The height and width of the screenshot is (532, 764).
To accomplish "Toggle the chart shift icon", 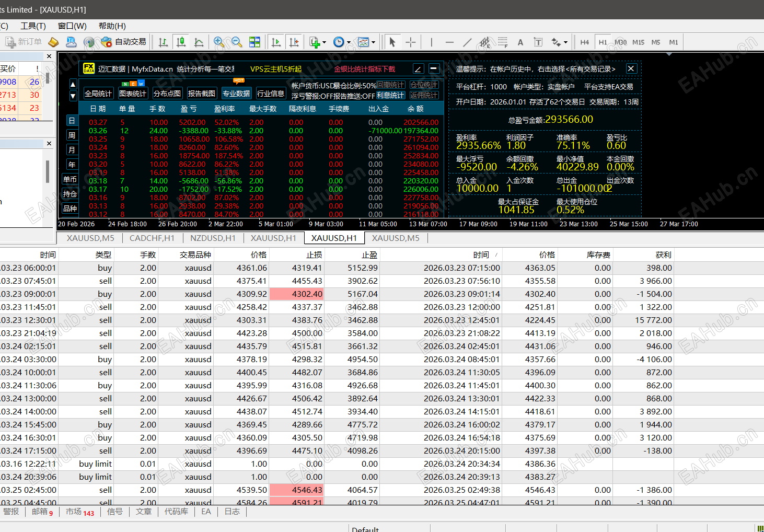I will 294,42.
